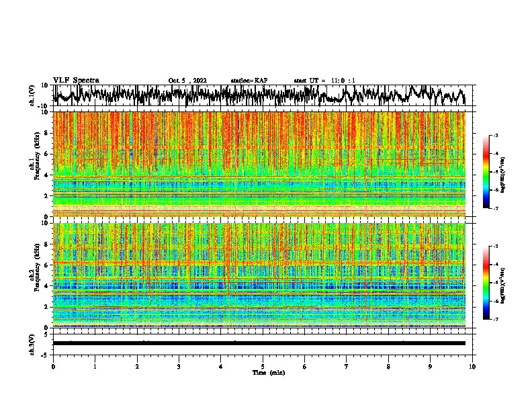Viewport: 532px width, 411px height.
Task: Click the "ch.3(V)" axis label
Action: [x=32, y=345]
